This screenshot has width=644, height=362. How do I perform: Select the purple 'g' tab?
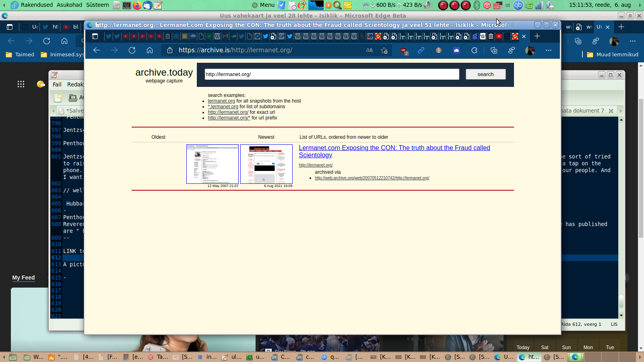pos(475,36)
